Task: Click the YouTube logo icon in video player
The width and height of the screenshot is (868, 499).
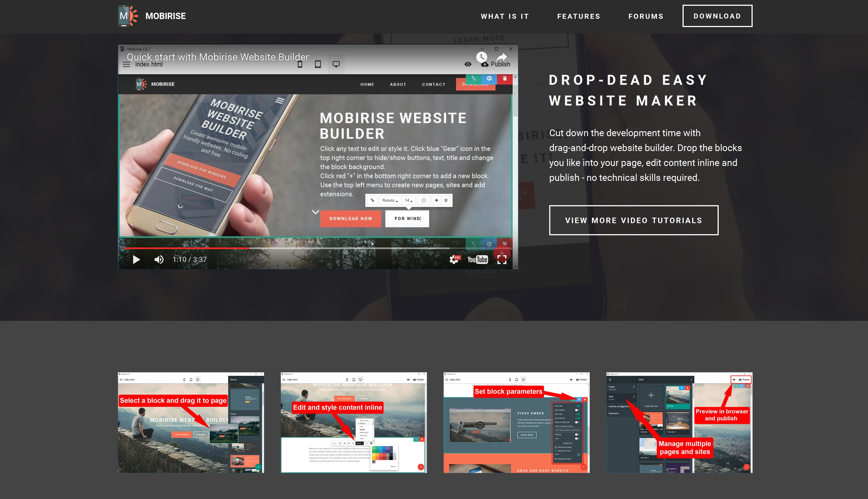Action: (x=477, y=259)
